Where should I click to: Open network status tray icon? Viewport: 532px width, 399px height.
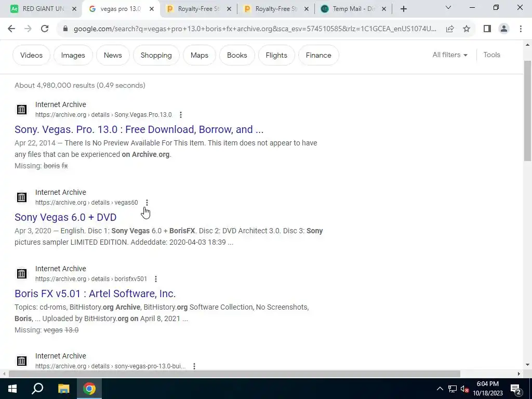click(x=453, y=389)
